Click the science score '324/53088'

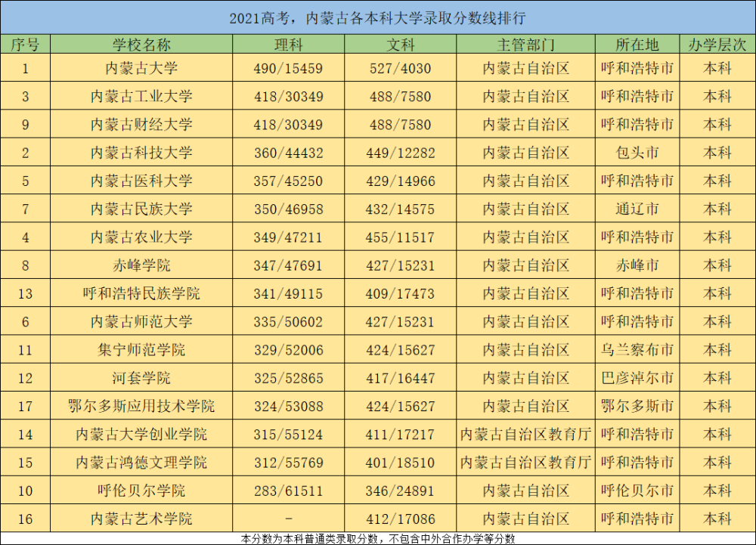tap(288, 407)
